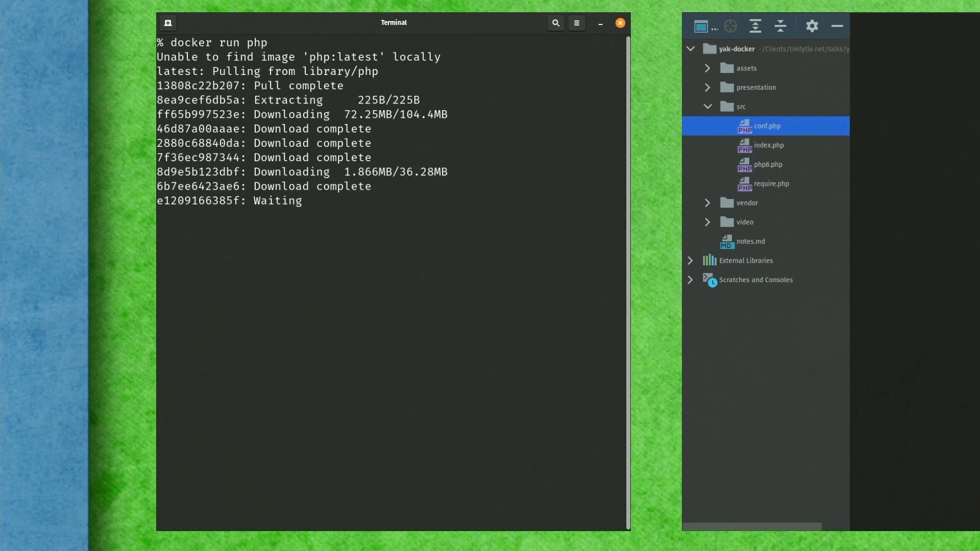Click the terminal vertical scrollbar
Viewport: 980px width, 551px height.
[x=628, y=281]
